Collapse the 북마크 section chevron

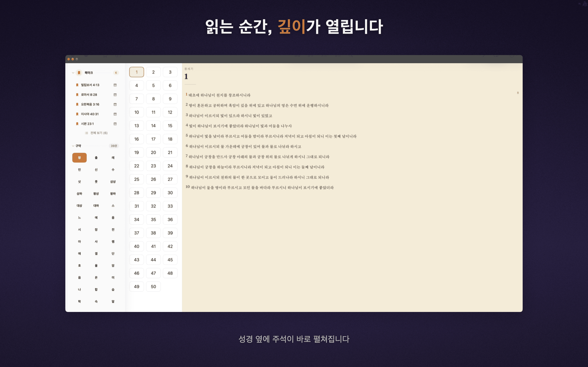73,73
